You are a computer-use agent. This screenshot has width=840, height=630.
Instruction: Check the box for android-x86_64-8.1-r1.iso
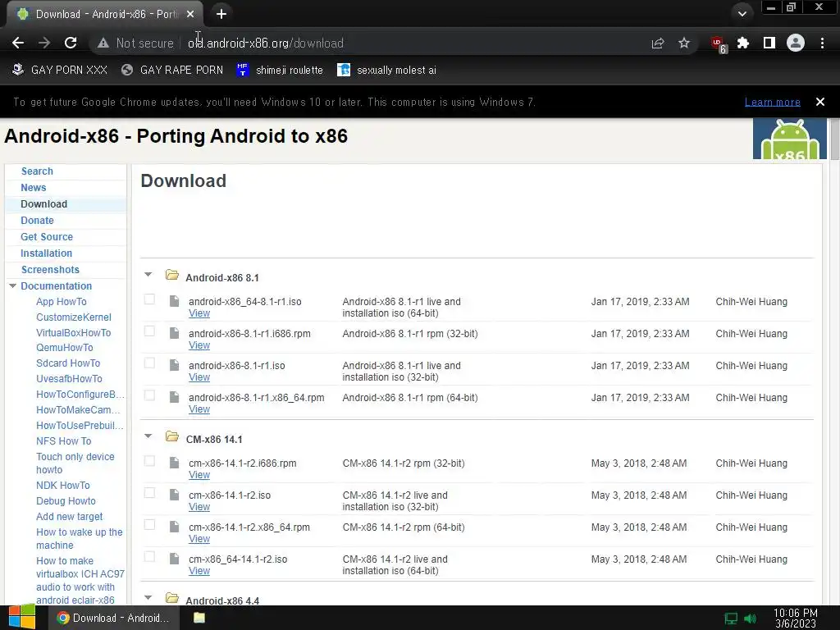(x=149, y=299)
